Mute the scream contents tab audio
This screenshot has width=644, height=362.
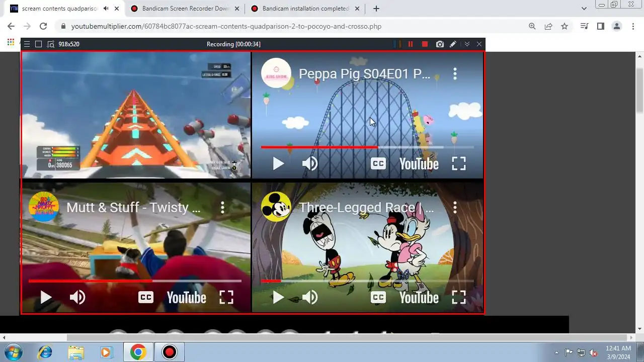coord(106,9)
